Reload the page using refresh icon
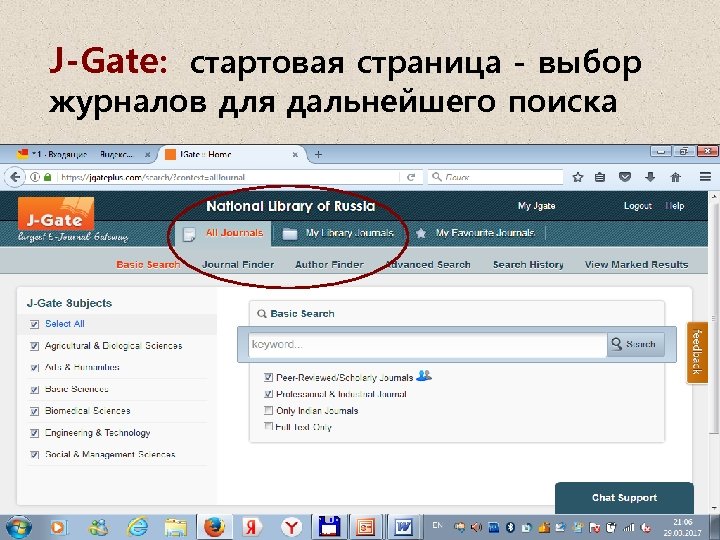Screen dimensions: 720x540 tap(411, 177)
